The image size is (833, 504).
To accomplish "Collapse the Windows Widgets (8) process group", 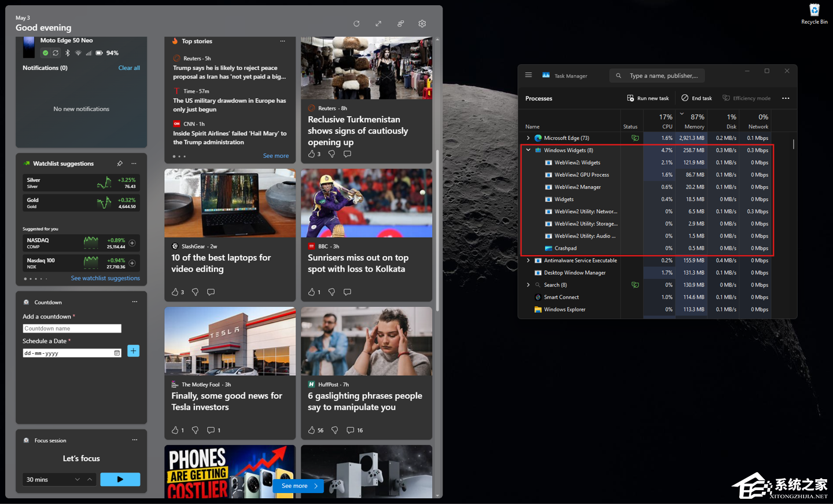I will [x=528, y=150].
